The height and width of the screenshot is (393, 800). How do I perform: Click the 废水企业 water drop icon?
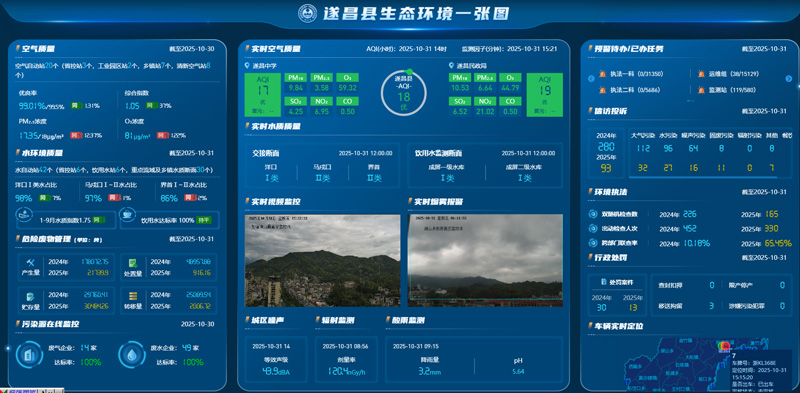[132, 354]
